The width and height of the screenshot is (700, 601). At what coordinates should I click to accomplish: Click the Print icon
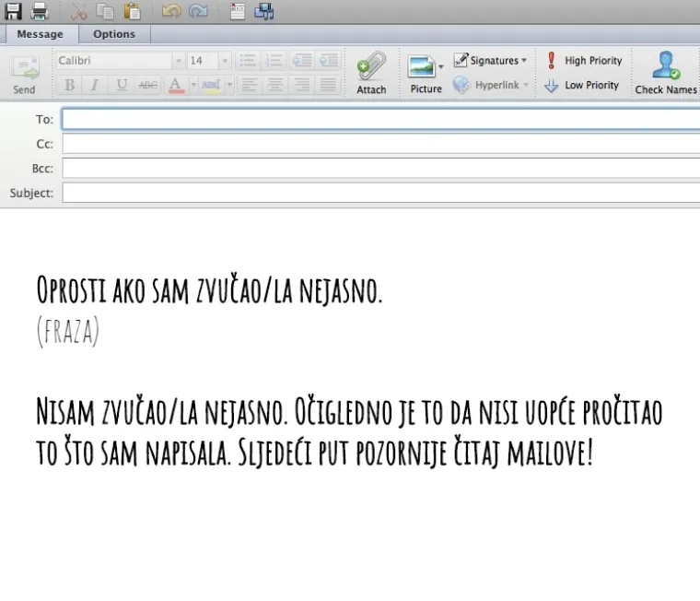(40, 11)
